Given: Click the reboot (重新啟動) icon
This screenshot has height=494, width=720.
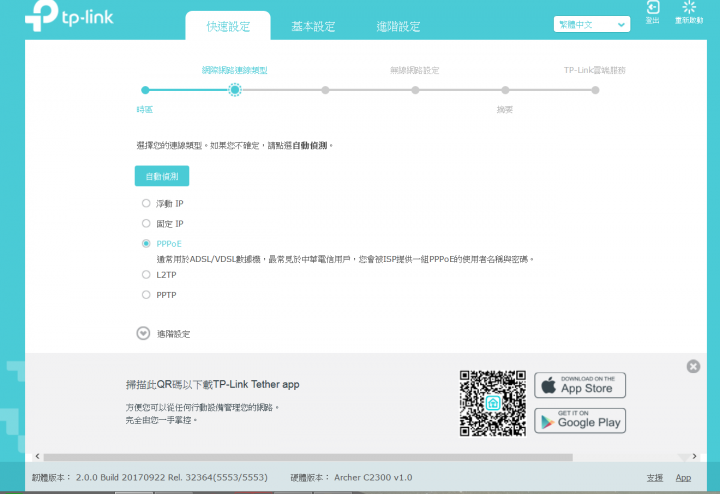Looking at the screenshot, I should [x=689, y=12].
